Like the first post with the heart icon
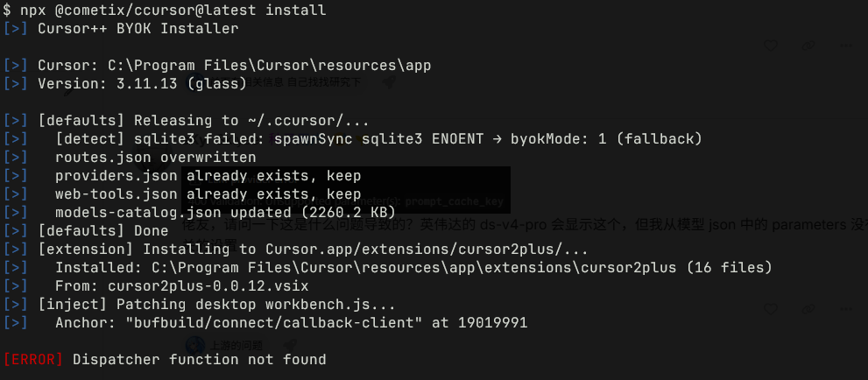 [771, 46]
